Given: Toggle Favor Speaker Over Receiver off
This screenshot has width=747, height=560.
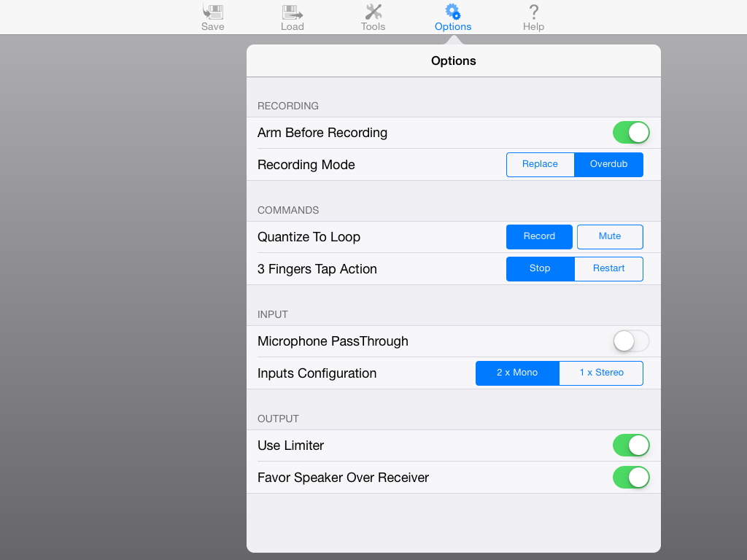Looking at the screenshot, I should [x=631, y=477].
